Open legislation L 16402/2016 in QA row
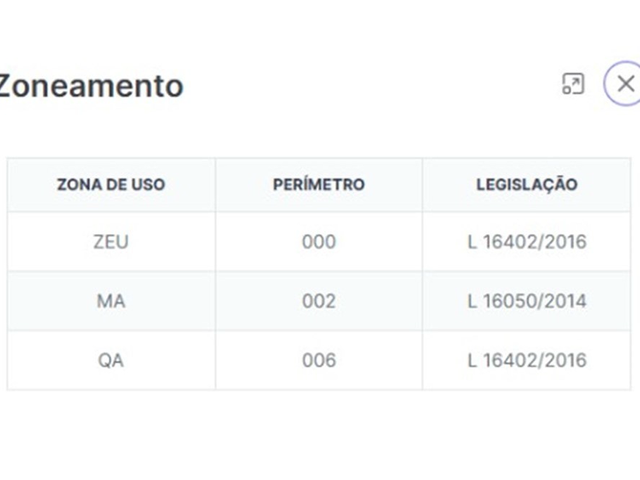This screenshot has width=640, height=480. point(526,360)
